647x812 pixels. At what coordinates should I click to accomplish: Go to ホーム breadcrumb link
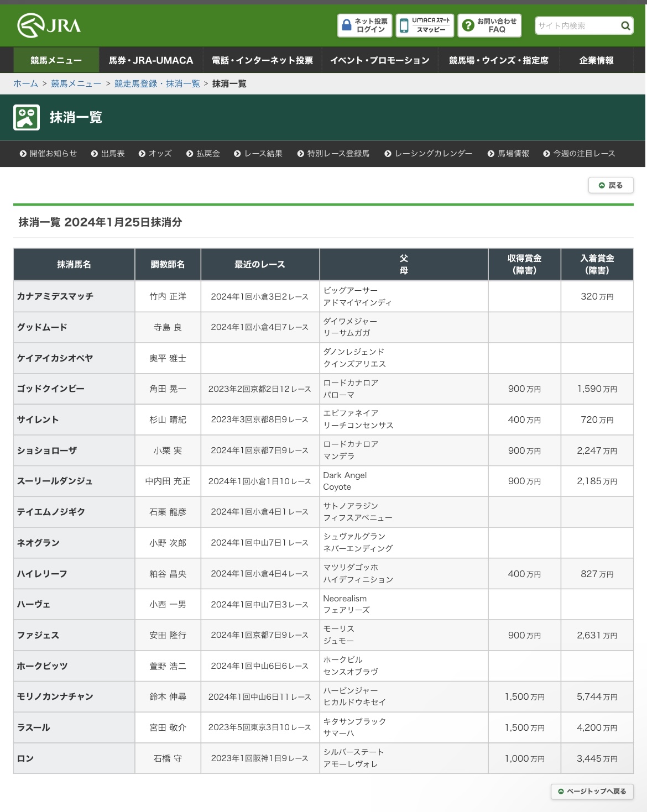pyautogui.click(x=25, y=83)
